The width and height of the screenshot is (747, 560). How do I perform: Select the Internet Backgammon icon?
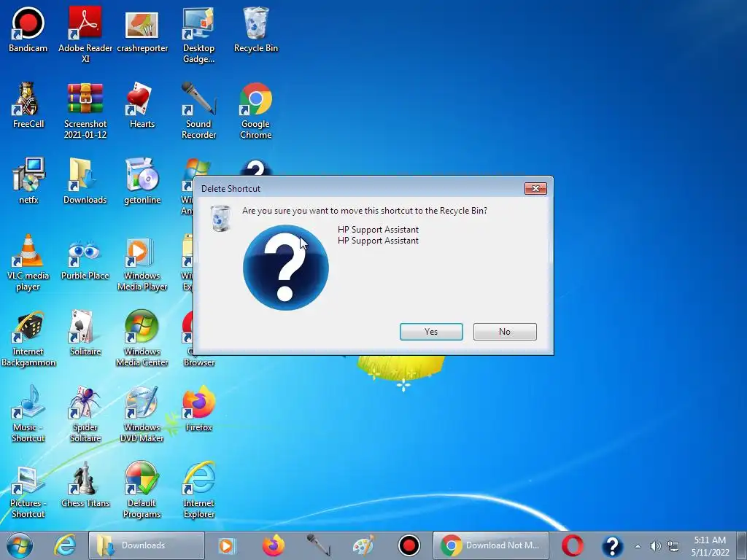(28, 338)
